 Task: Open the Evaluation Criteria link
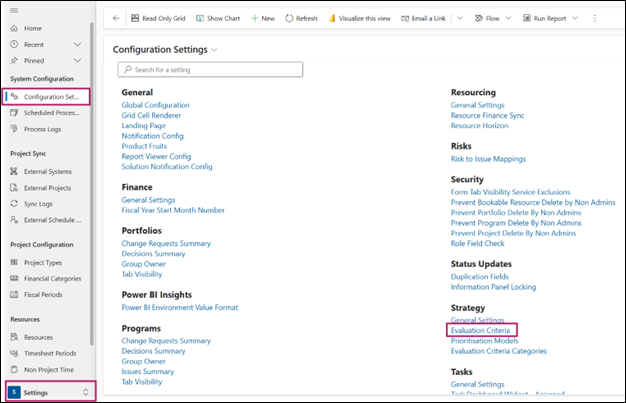[x=484, y=329]
